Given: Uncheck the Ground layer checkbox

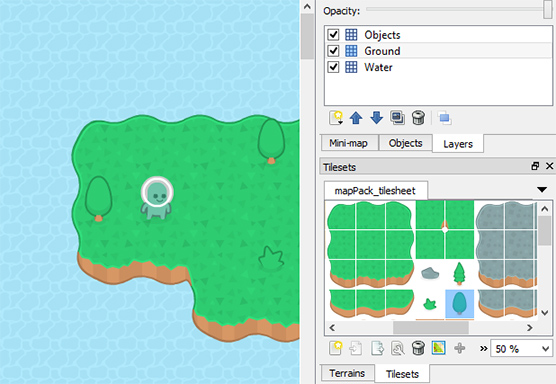Looking at the screenshot, I should click(x=333, y=51).
